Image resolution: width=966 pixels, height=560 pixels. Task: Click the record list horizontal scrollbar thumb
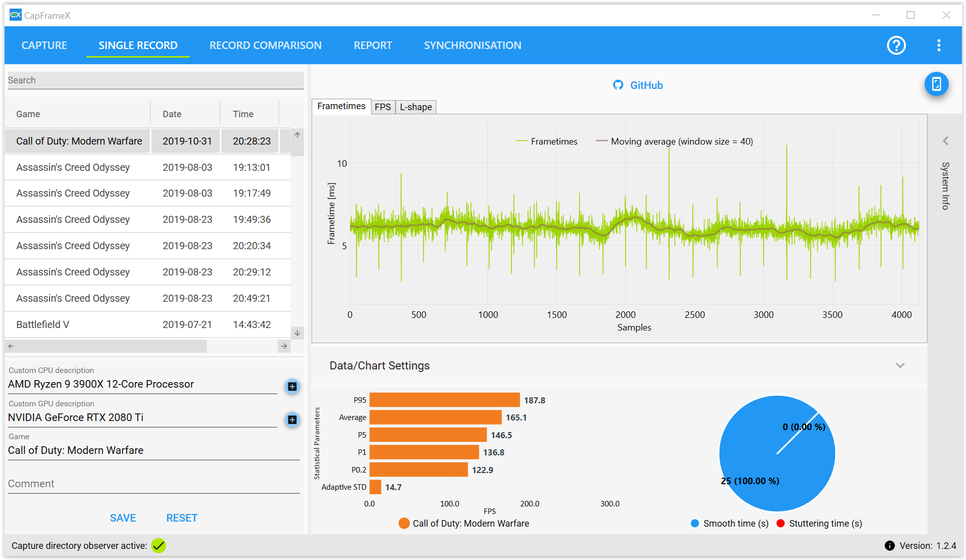tap(112, 346)
